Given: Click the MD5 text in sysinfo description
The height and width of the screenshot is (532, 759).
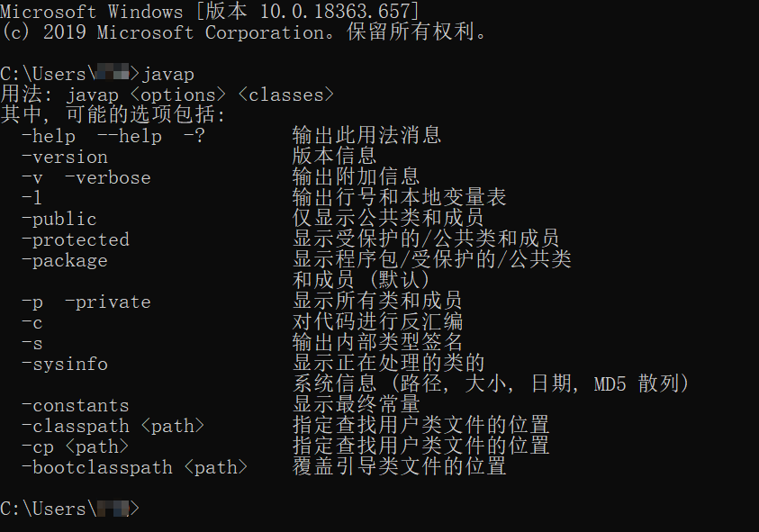Looking at the screenshot, I should click(x=610, y=384).
